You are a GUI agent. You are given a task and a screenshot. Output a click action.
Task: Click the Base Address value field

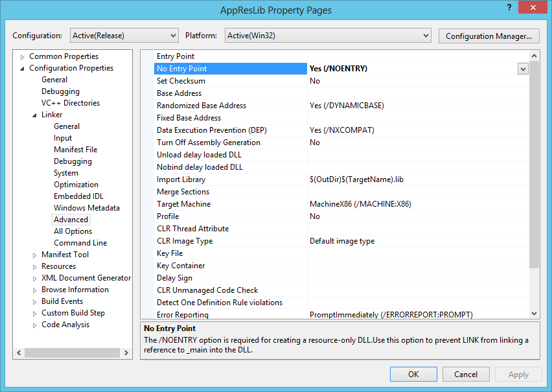tap(418, 93)
